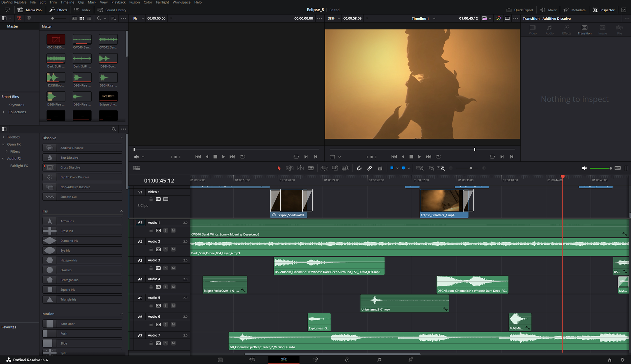The image size is (631, 364).
Task: Click the Overwrite Clip icon
Action: click(335, 168)
